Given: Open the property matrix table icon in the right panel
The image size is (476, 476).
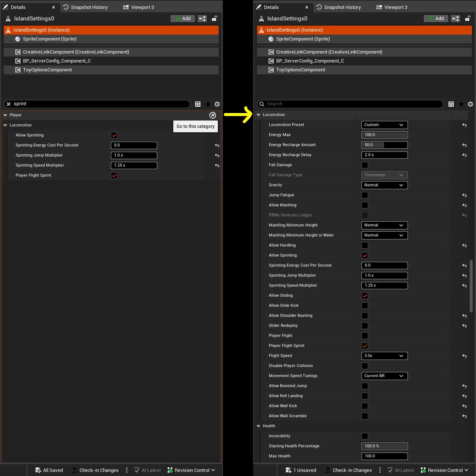Looking at the screenshot, I should click(451, 104).
